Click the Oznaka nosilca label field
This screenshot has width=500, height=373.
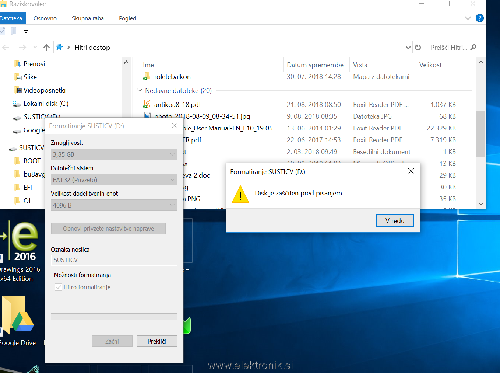point(114,260)
